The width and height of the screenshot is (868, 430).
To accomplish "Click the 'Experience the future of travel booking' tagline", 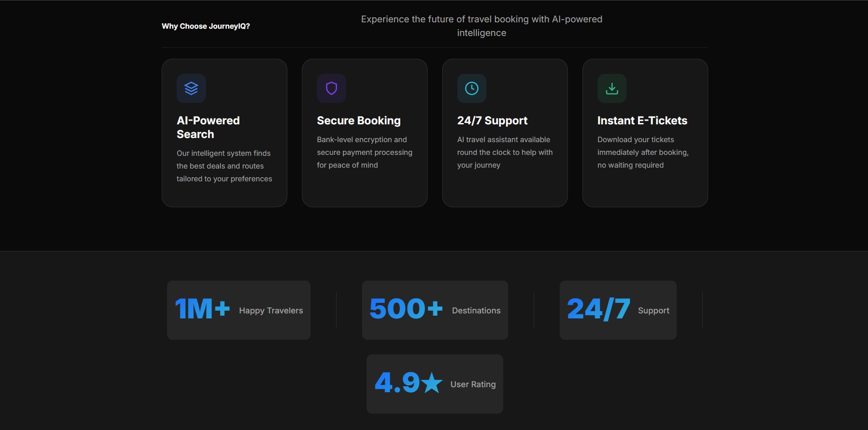I will click(x=482, y=26).
